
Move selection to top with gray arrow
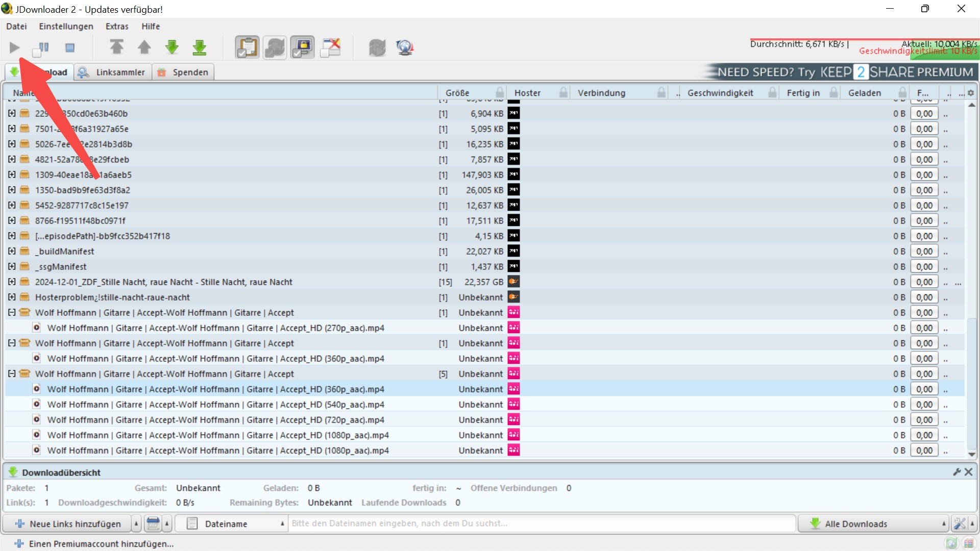117,47
